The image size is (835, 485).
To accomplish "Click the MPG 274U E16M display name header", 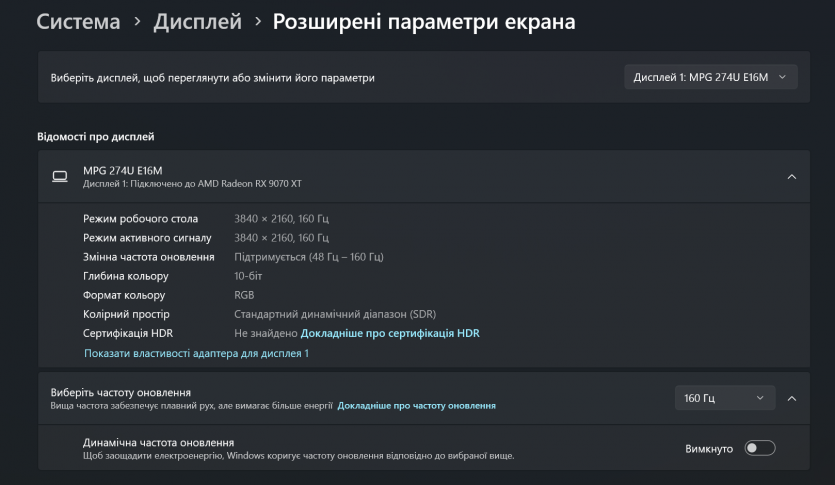I will 122,171.
